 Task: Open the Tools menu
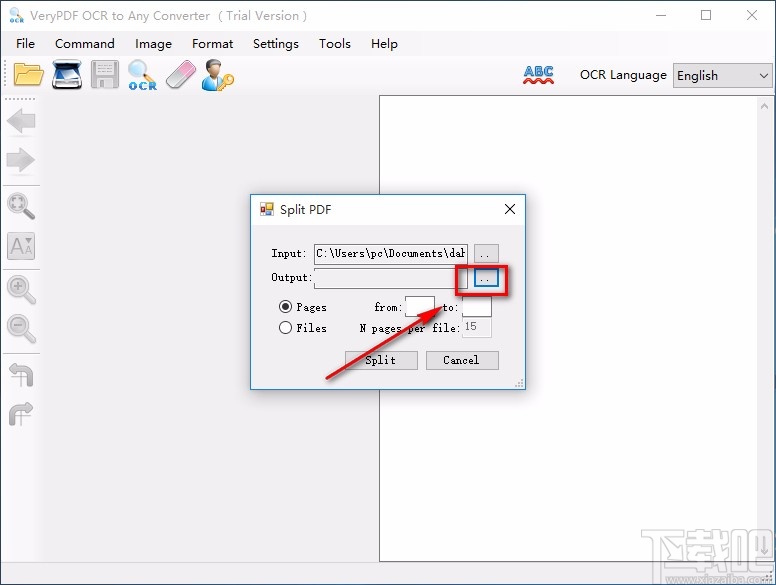[x=335, y=44]
